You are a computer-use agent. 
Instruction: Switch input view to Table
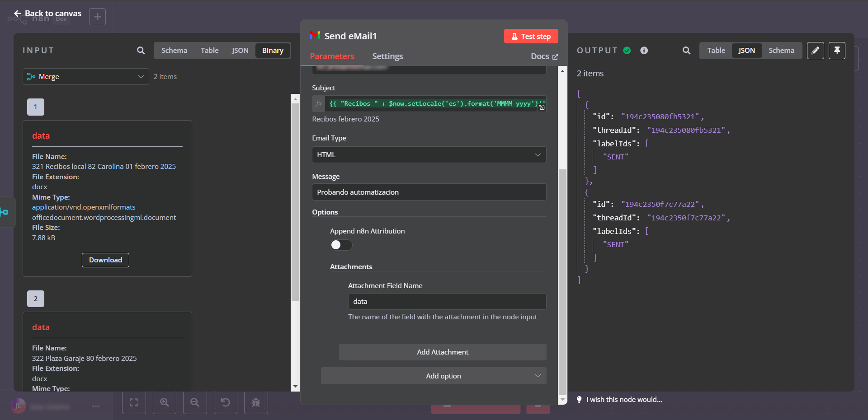[209, 51]
